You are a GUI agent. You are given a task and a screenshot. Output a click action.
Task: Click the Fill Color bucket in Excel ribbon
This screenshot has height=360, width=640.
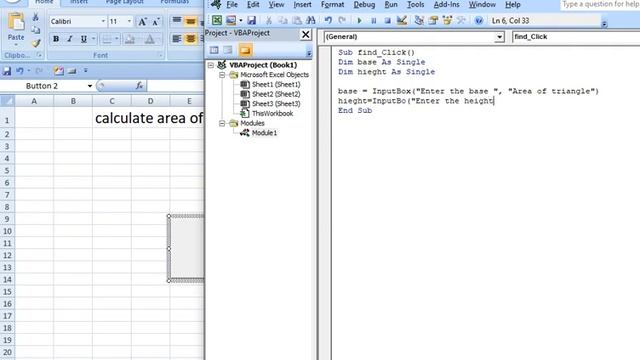click(x=130, y=39)
